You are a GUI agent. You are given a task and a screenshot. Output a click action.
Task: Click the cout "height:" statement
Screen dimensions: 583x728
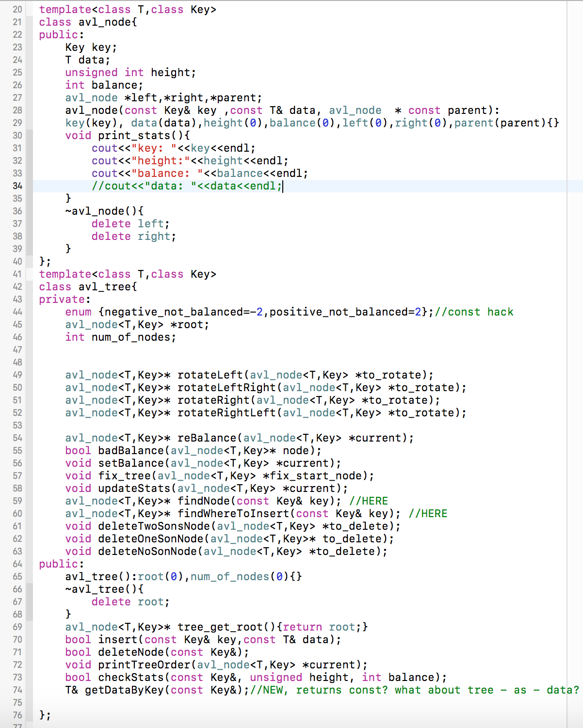coord(190,161)
